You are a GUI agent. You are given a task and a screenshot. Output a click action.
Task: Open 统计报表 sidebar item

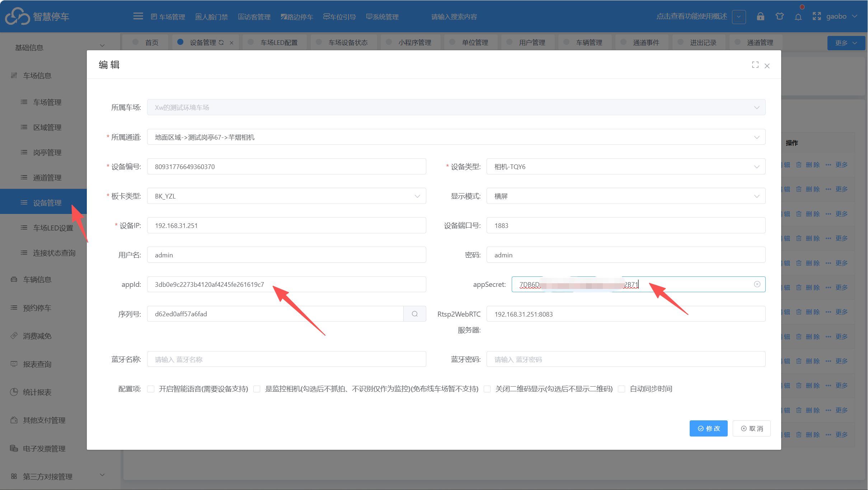pyautogui.click(x=37, y=392)
